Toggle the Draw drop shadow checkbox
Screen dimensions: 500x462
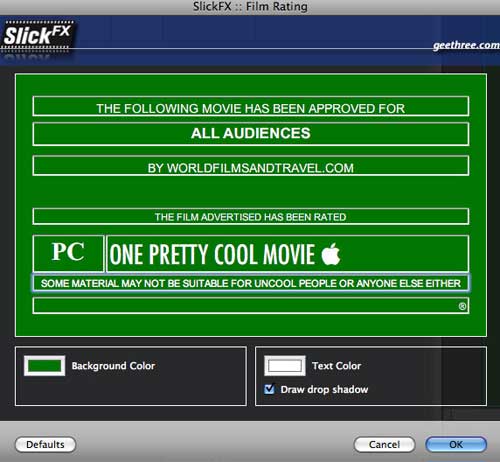click(269, 389)
